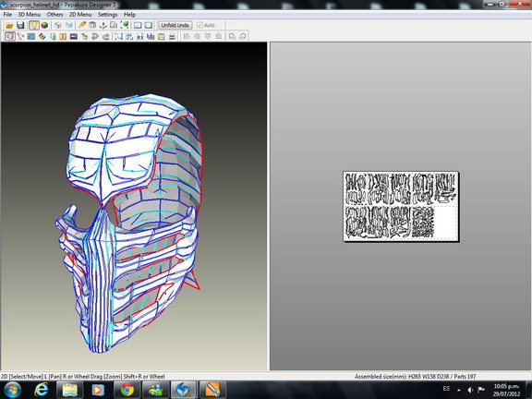Click the ES language indicator
532x399 pixels.
pyautogui.click(x=446, y=389)
